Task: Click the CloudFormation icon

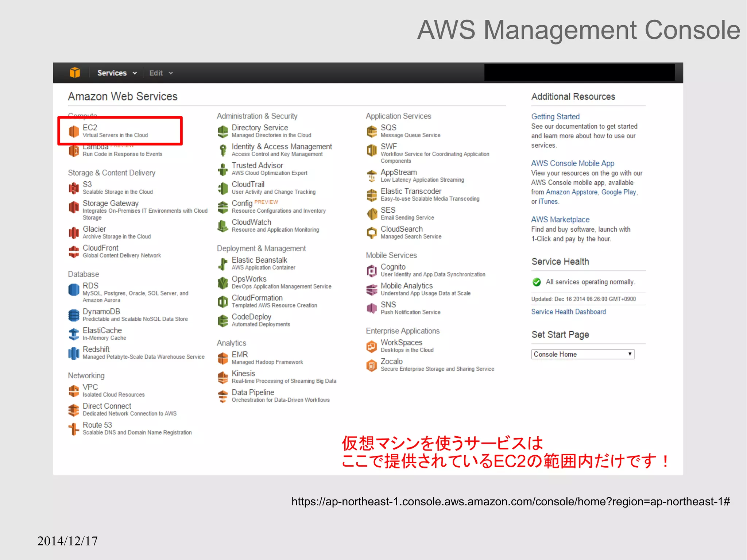Action: coord(223,302)
